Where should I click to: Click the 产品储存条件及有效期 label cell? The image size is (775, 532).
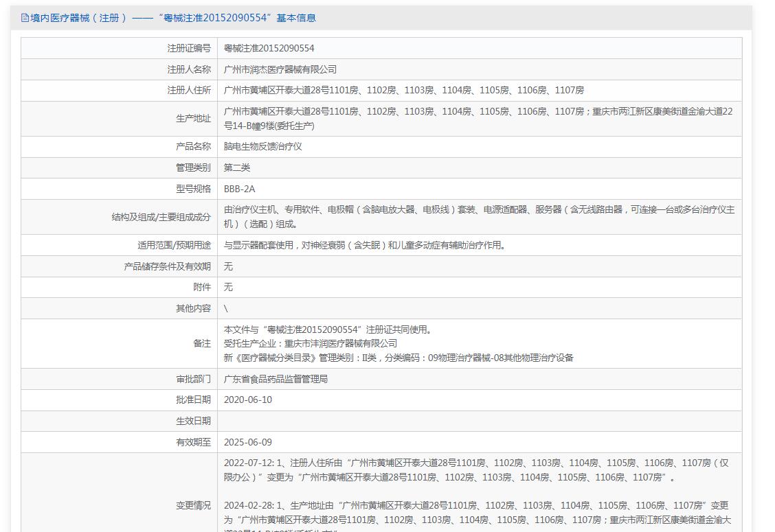167,266
